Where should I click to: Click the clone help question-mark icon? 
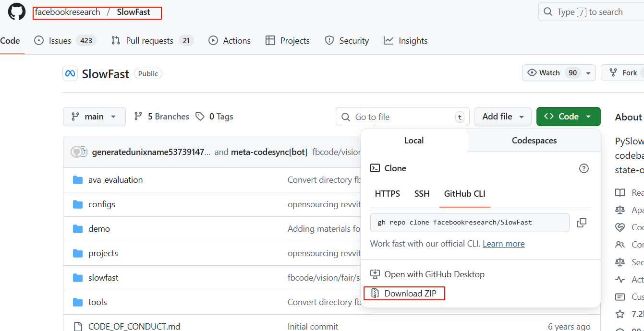click(x=584, y=168)
